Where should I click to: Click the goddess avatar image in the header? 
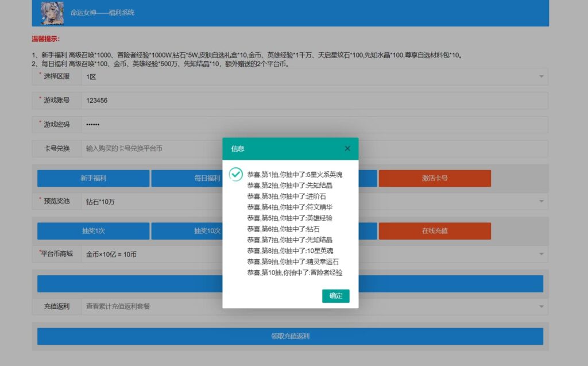coord(53,13)
